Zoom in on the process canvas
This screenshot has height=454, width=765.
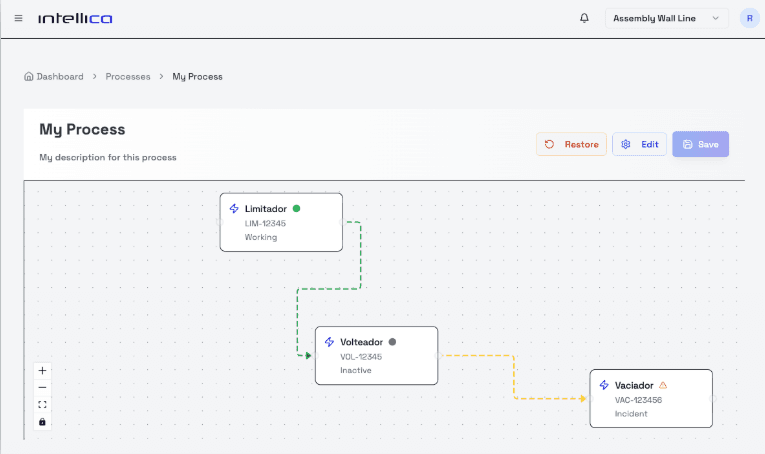pyautogui.click(x=42, y=370)
